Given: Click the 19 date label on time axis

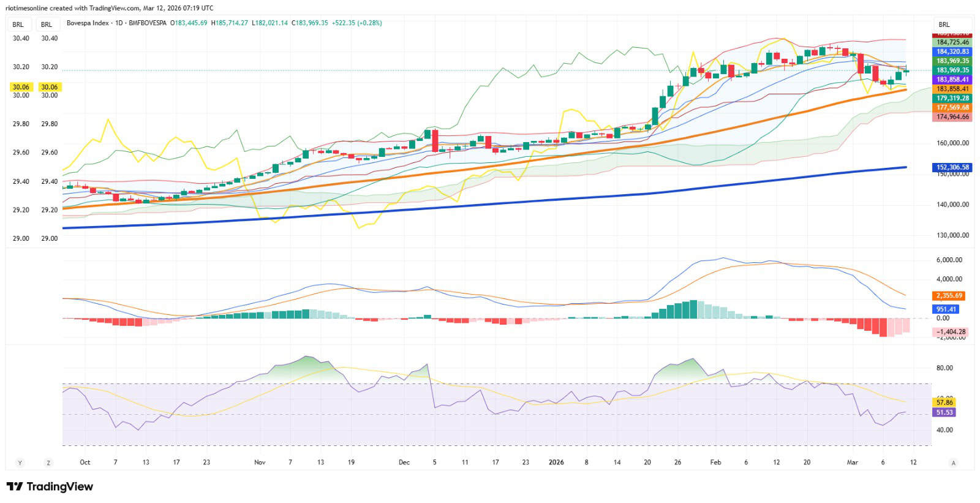Looking at the screenshot, I should tap(351, 462).
